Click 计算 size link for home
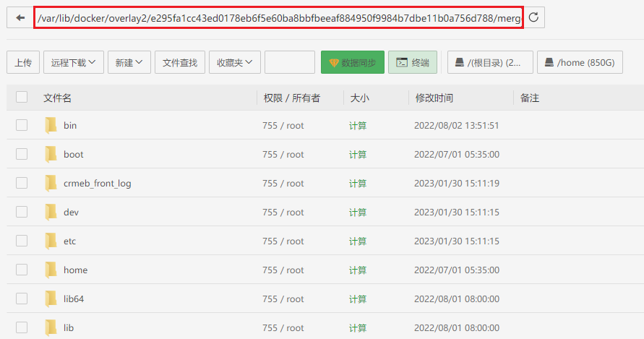Screen dimensions: 644x339 click(358, 270)
